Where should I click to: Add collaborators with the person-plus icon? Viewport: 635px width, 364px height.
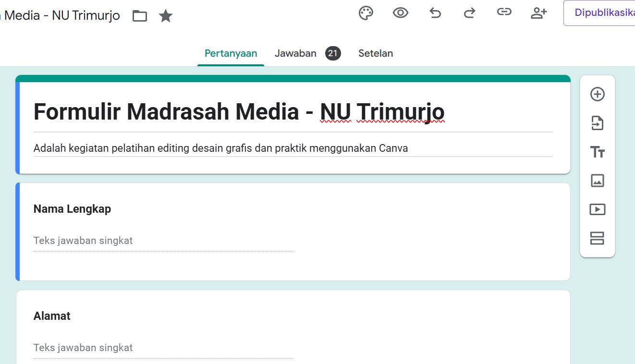tap(539, 13)
